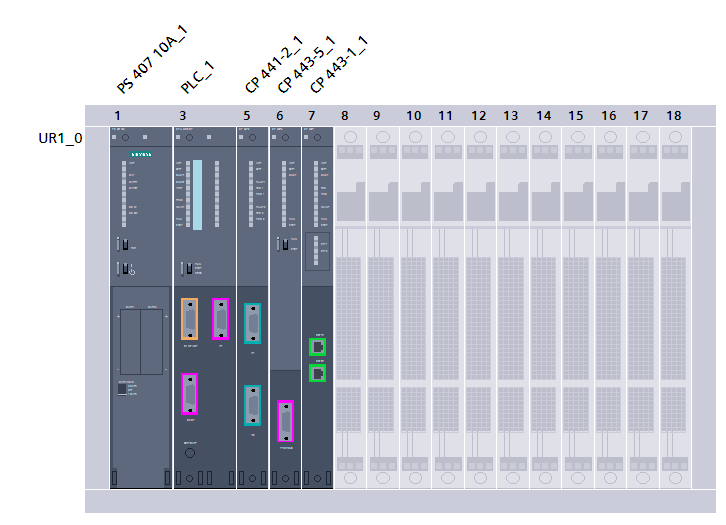The height and width of the screenshot is (525, 726).
Task: Click slot number 1 header
Action: click(118, 116)
